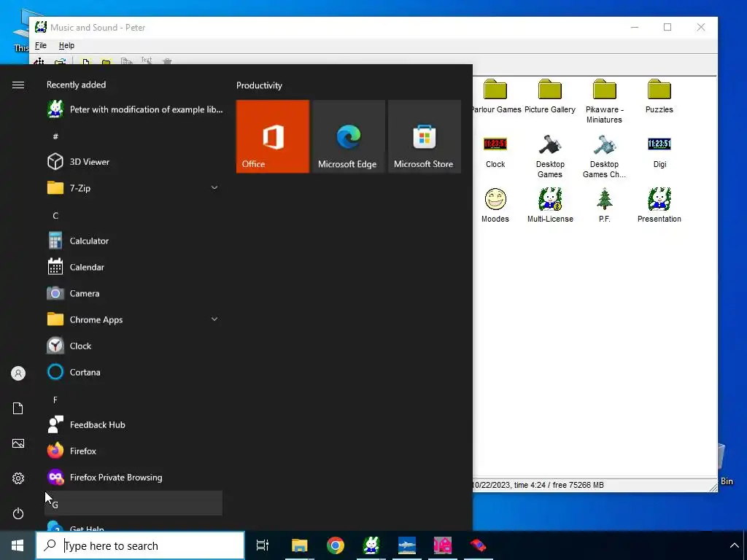Select the Digi clock program icon

click(x=659, y=152)
